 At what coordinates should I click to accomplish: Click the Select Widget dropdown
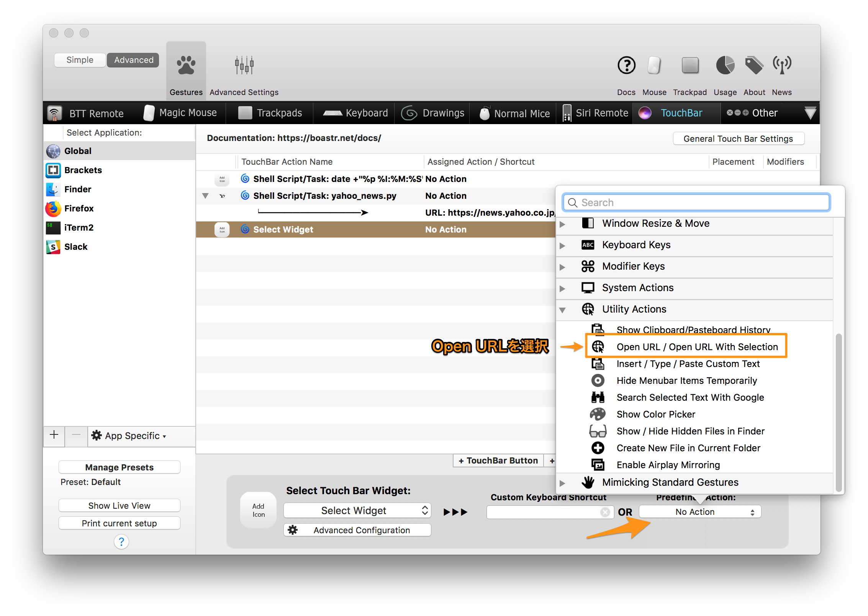[357, 511]
